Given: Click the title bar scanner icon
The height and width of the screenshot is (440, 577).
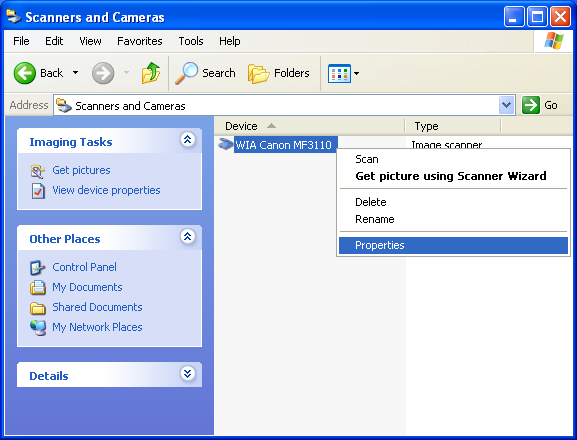Looking at the screenshot, I should tap(14, 16).
